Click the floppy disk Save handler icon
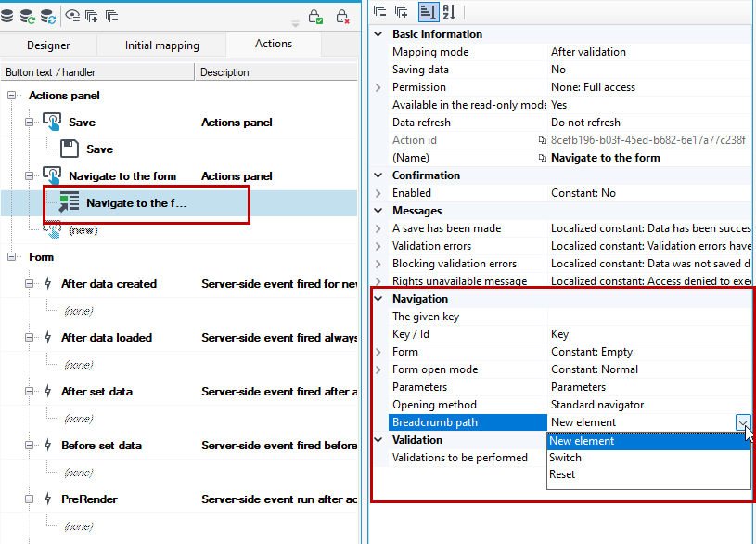This screenshot has height=544, width=756. [70, 149]
